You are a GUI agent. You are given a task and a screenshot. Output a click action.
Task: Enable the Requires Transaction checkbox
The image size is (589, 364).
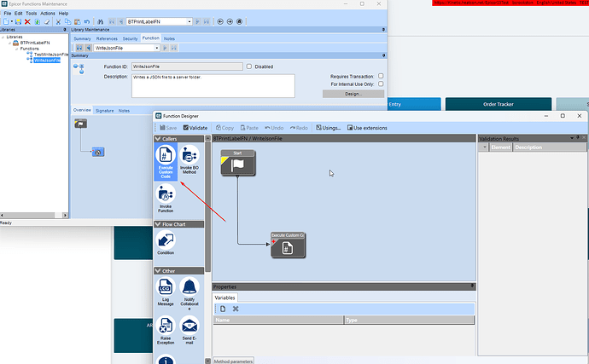381,76
